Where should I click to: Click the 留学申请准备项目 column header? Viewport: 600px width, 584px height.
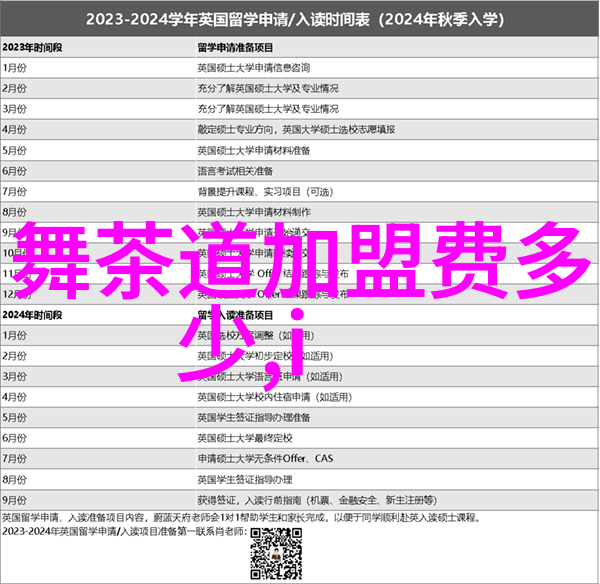coord(238,47)
